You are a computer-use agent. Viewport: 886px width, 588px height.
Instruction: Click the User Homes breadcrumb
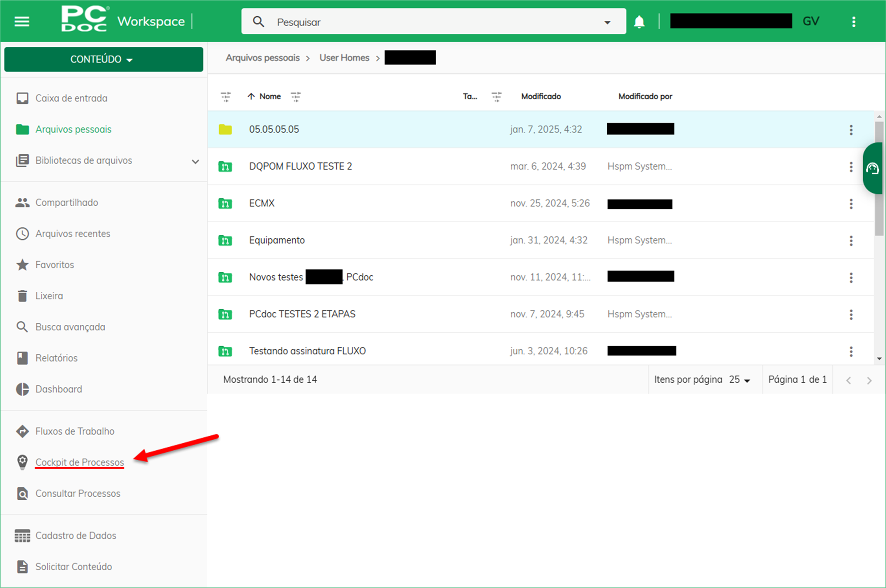coord(344,58)
